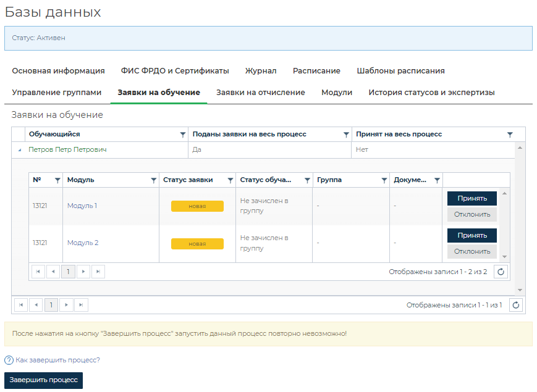The height and width of the screenshot is (392, 537).
Task: Open filter for Обучающийся column
Action: pyautogui.click(x=182, y=135)
